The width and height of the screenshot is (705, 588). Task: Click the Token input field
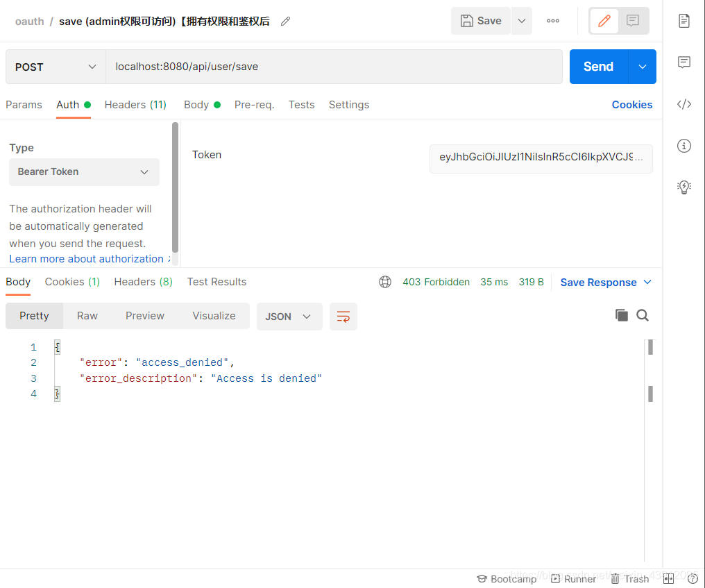541,158
